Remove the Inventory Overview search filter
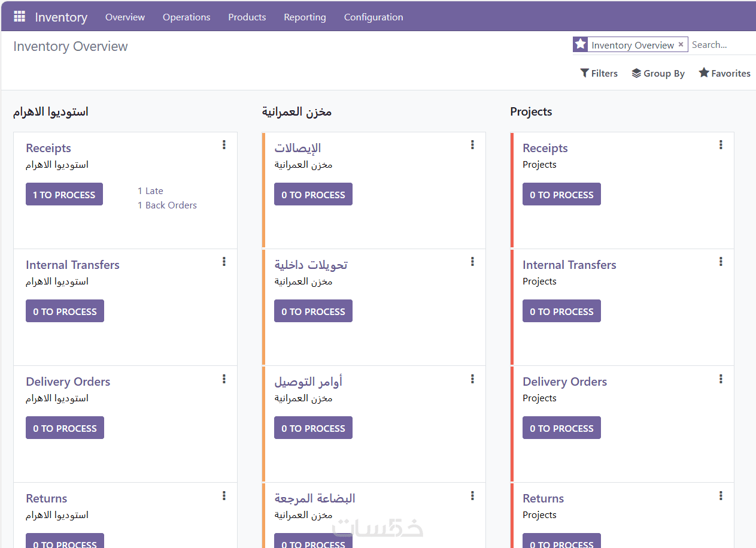Image resolution: width=756 pixels, height=548 pixels. click(x=681, y=44)
